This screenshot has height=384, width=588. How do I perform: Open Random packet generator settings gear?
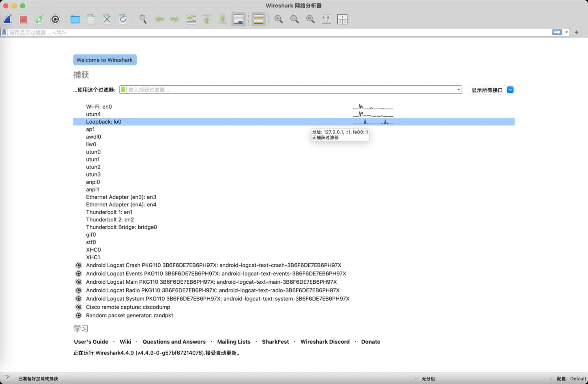point(78,316)
